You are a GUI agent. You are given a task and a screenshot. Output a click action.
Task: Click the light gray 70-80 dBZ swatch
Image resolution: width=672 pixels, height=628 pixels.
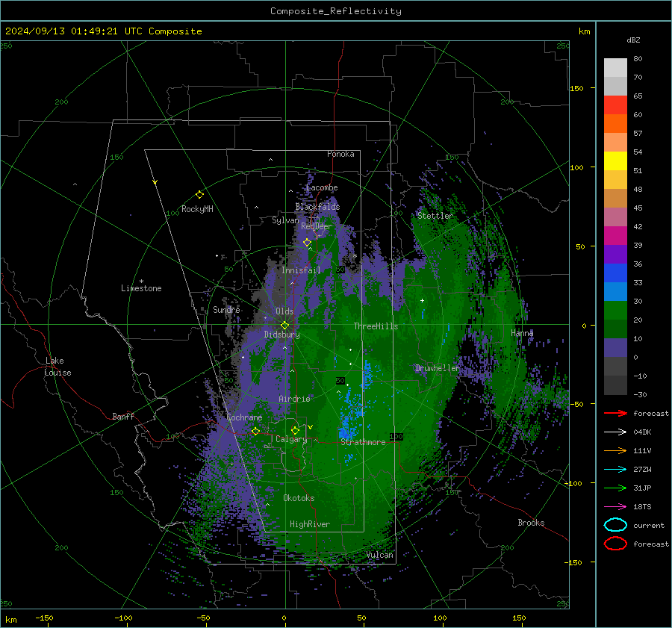pyautogui.click(x=615, y=68)
